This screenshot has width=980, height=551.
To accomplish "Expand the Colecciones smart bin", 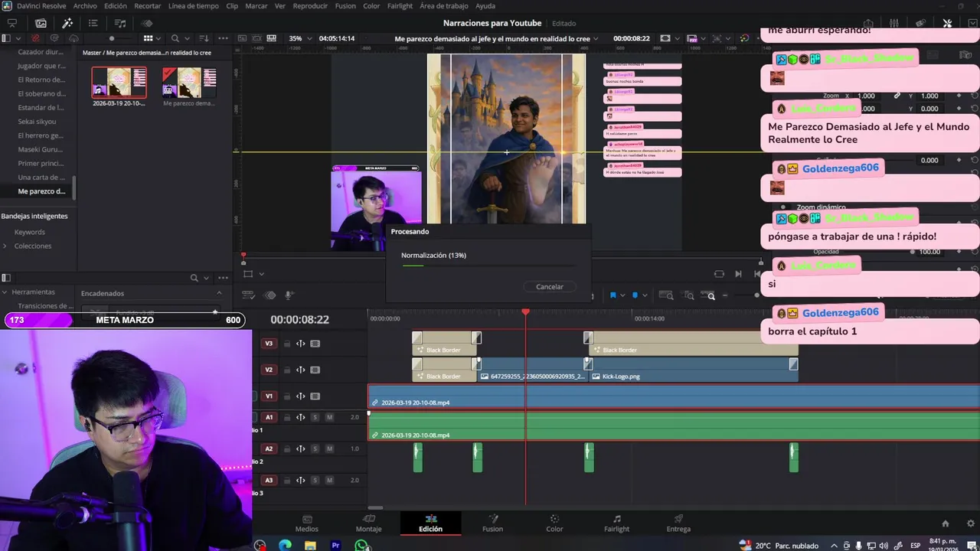I will (x=5, y=246).
